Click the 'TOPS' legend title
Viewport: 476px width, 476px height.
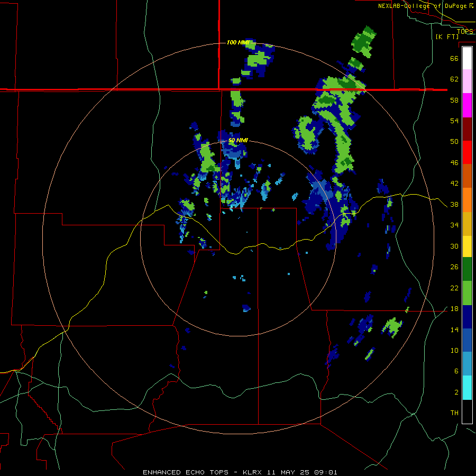[x=465, y=31]
